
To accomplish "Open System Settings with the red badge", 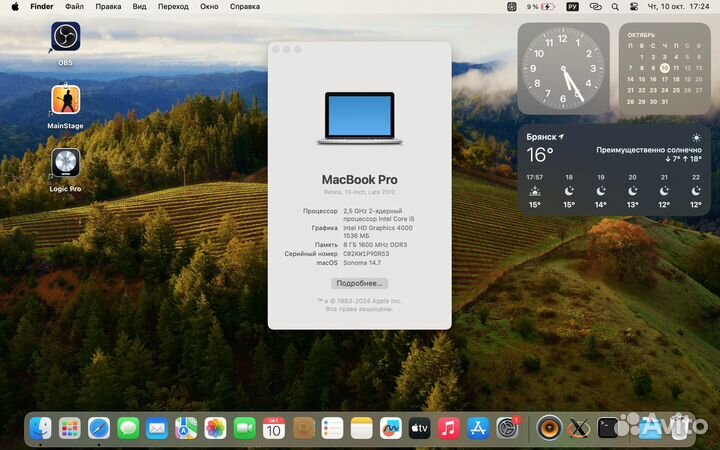I will [507, 429].
